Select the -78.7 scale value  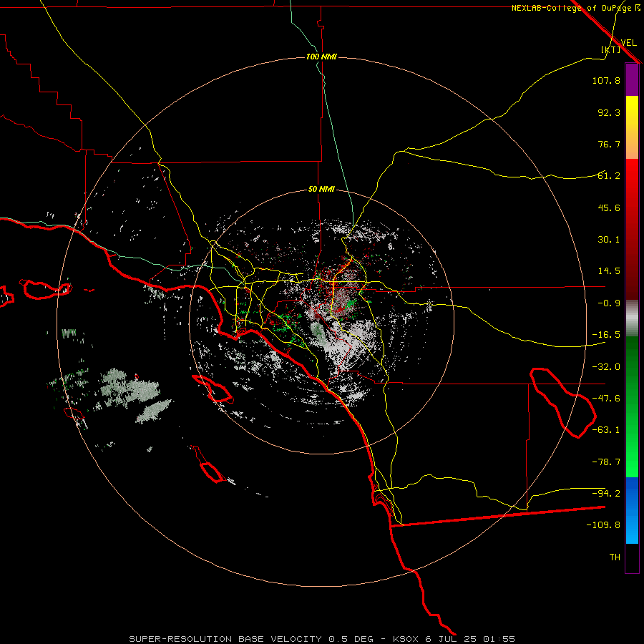tap(606, 462)
